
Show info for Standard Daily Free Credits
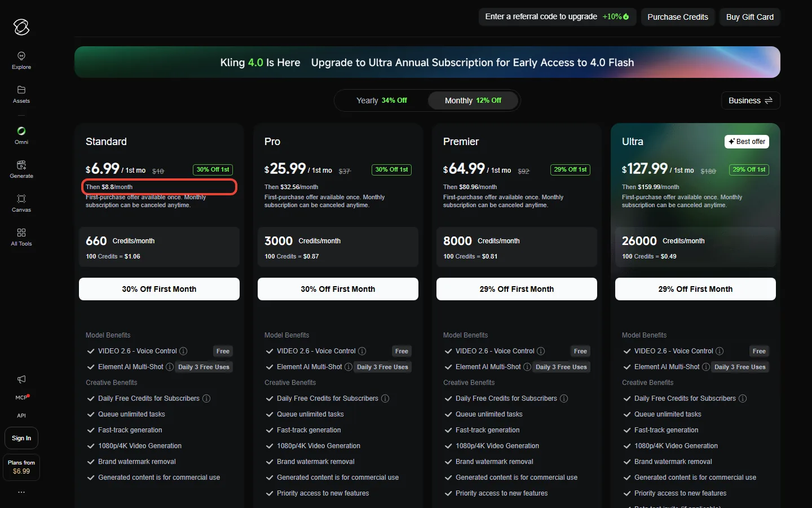pos(206,398)
